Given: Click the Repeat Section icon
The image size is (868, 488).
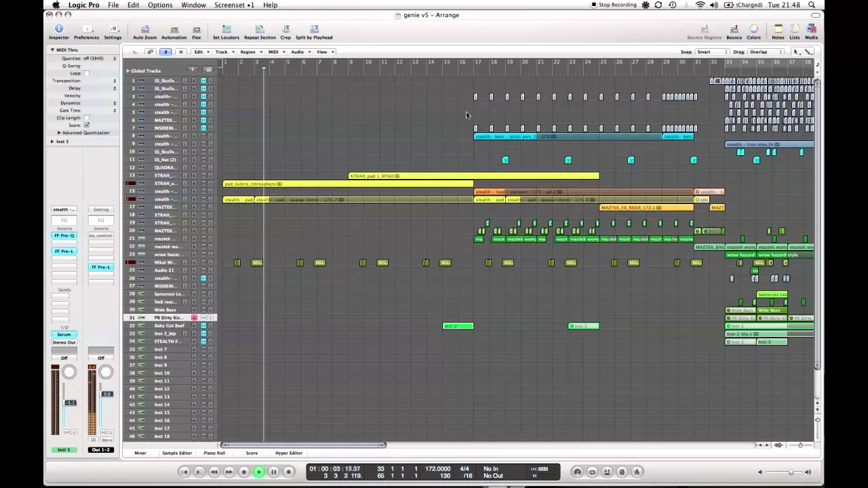Looking at the screenshot, I should (260, 28).
